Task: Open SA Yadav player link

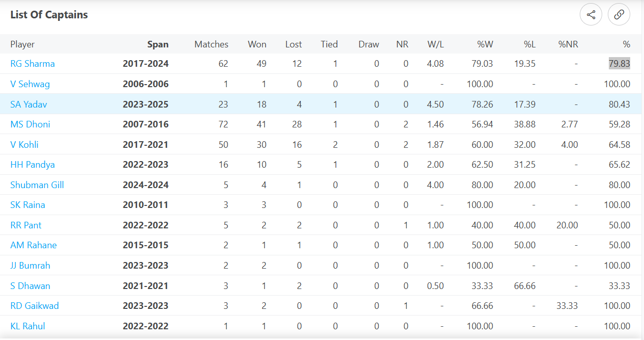Action: [29, 104]
